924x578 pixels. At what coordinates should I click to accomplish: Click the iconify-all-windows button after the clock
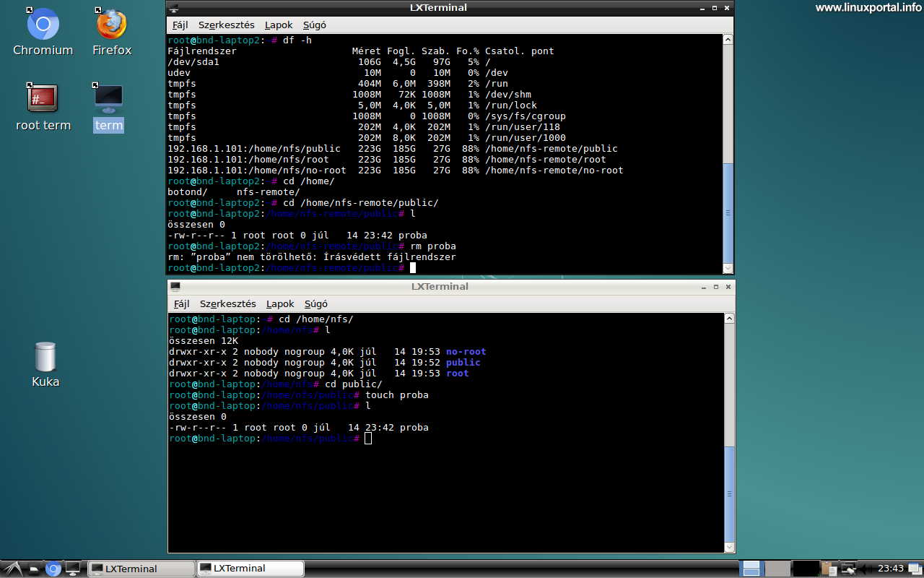(x=915, y=569)
